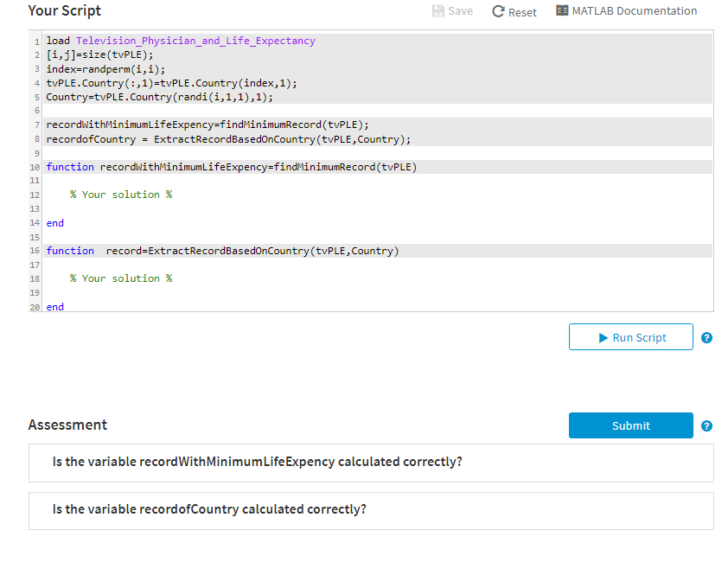Click the 'end' keyword on line 20
Image resolution: width=728 pixels, height=575 pixels.
54,307
